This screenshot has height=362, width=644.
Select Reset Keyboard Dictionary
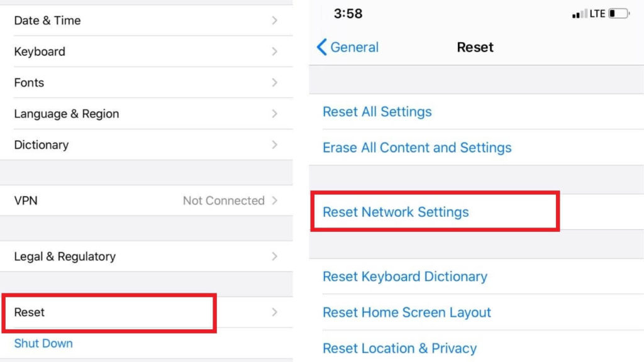click(405, 277)
